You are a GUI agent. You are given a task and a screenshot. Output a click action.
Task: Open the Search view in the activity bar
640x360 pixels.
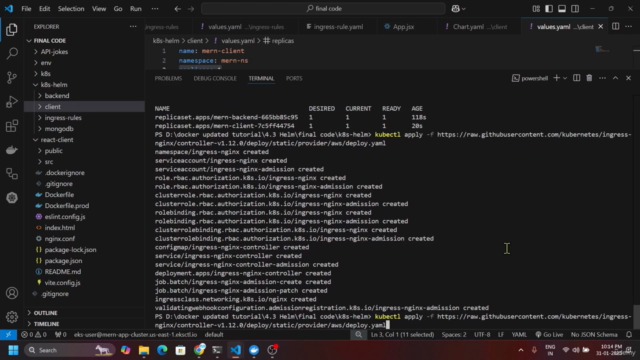pos(12,53)
